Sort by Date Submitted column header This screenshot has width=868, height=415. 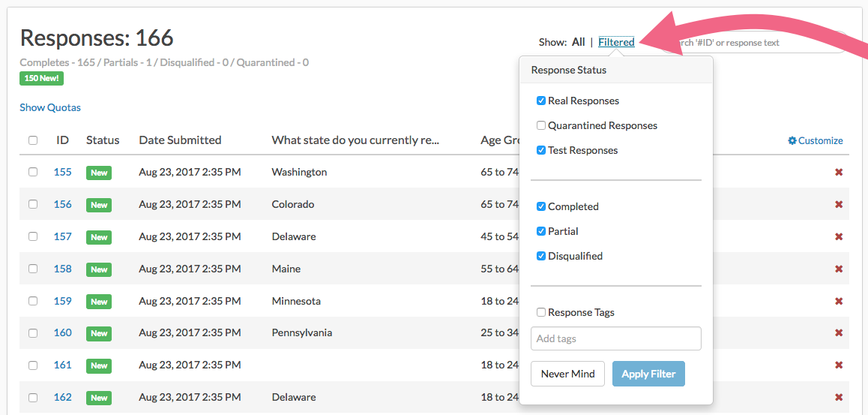[x=180, y=140]
